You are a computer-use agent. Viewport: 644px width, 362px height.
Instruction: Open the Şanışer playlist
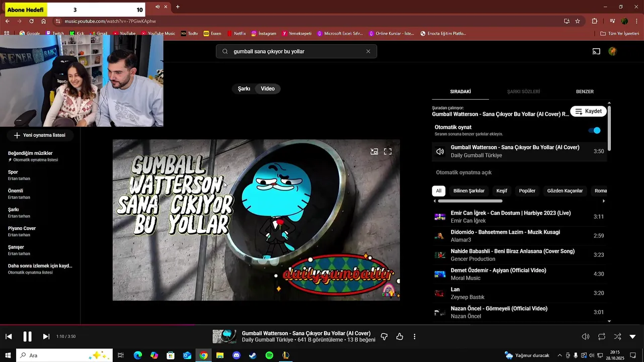tap(40, 250)
